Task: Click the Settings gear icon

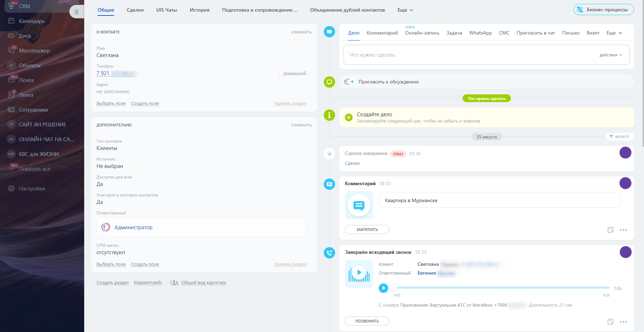Action: pos(11,189)
